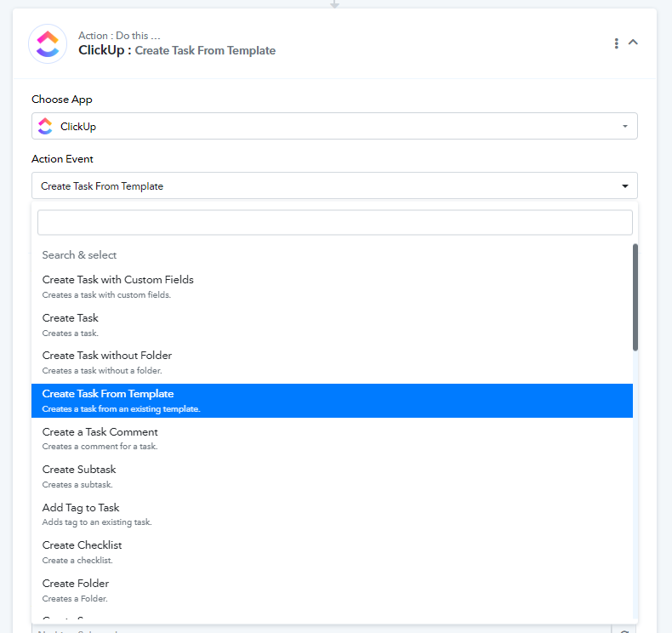This screenshot has height=633, width=672.
Task: Choose Create Subtask from list
Action: (332, 476)
